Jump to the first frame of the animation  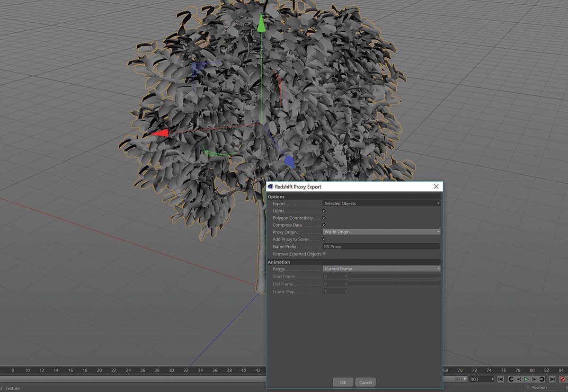pyautogui.click(x=500, y=379)
